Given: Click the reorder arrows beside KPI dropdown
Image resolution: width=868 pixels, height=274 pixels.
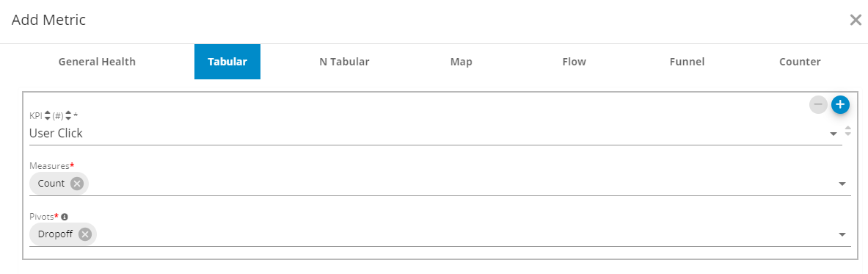Looking at the screenshot, I should (x=847, y=131).
